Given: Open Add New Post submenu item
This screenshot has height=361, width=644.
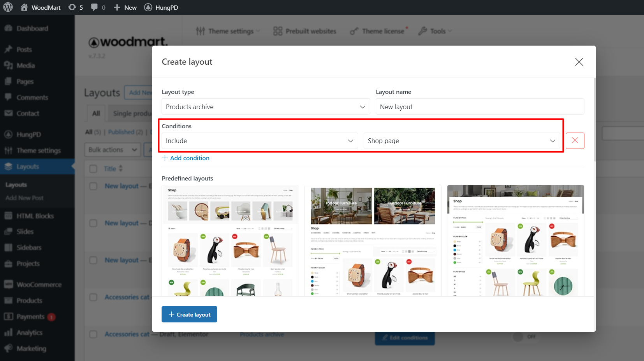Looking at the screenshot, I should tap(24, 198).
